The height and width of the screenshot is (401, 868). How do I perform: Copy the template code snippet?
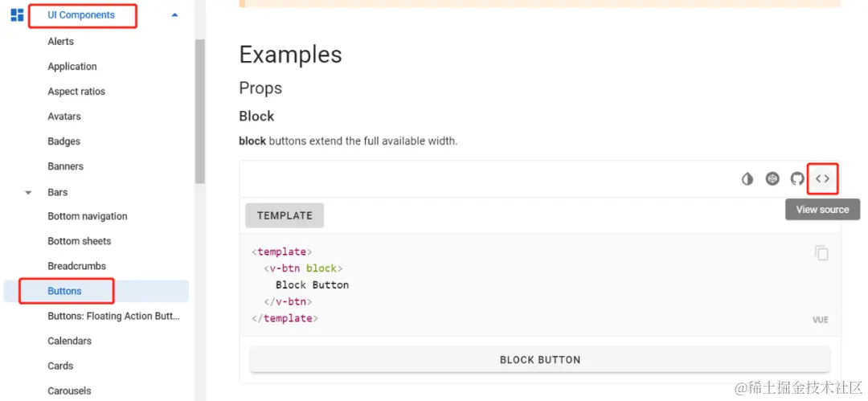coord(821,253)
